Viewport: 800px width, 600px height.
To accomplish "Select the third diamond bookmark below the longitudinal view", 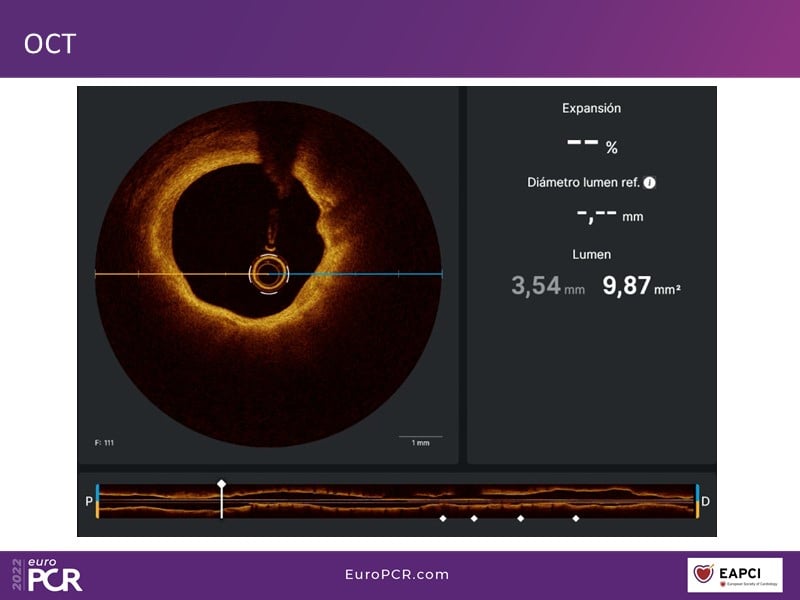I will tap(520, 519).
